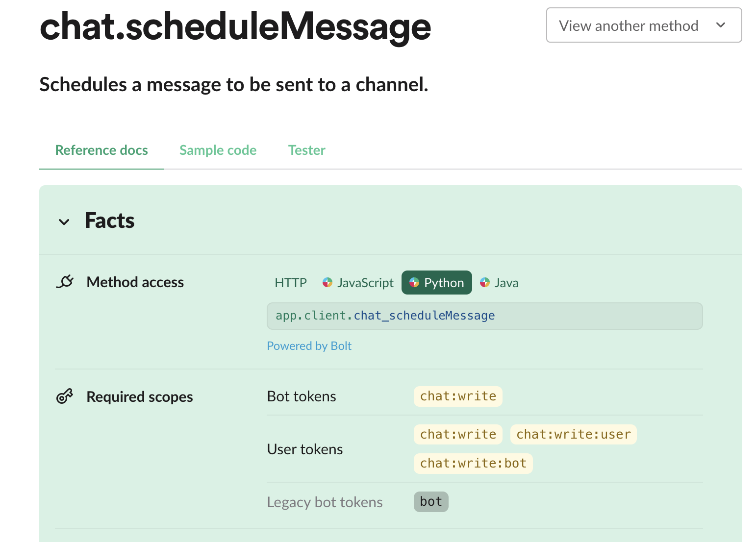Click the Required scopes key icon
756x542 pixels.
coord(65,396)
